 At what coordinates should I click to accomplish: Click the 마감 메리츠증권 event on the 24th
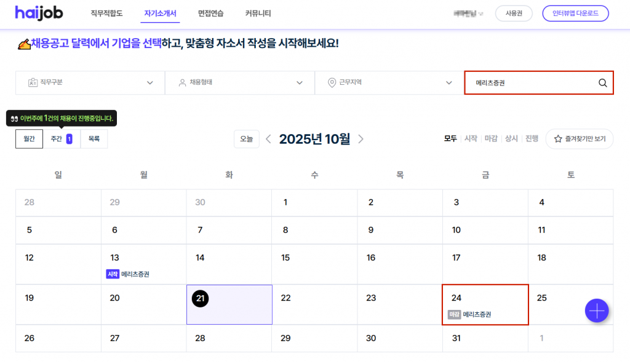[470, 314]
